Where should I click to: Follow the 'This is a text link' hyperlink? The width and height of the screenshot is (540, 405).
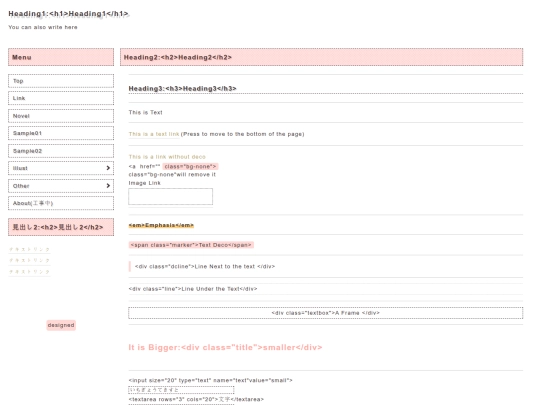coord(154,134)
